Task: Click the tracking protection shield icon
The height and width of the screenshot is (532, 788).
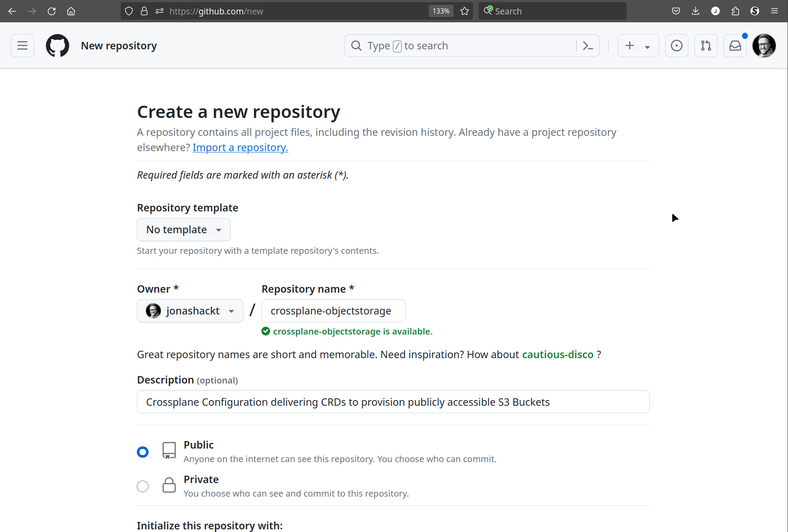Action: point(129,11)
